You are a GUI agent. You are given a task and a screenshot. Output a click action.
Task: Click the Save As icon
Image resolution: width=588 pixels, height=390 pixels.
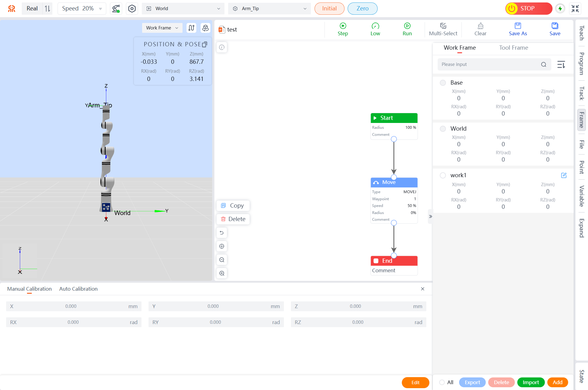518,26
